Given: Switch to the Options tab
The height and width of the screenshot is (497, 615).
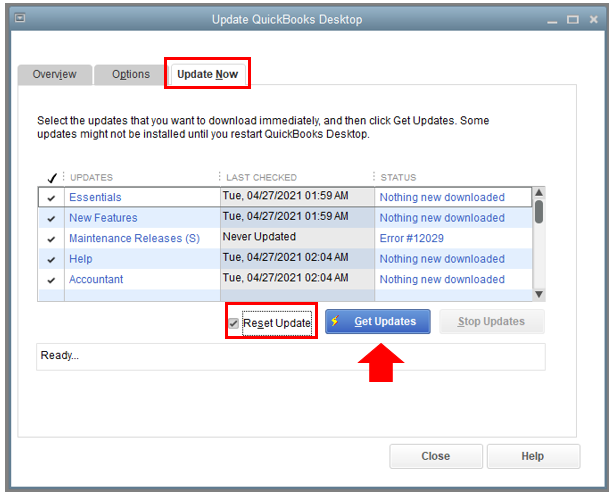Looking at the screenshot, I should point(131,74).
